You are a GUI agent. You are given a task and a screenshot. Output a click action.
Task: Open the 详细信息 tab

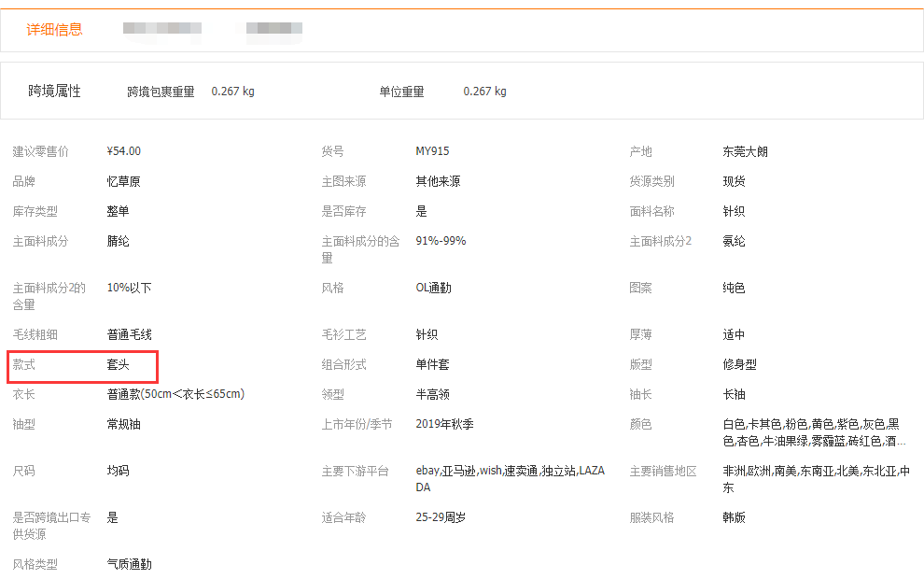[x=54, y=30]
